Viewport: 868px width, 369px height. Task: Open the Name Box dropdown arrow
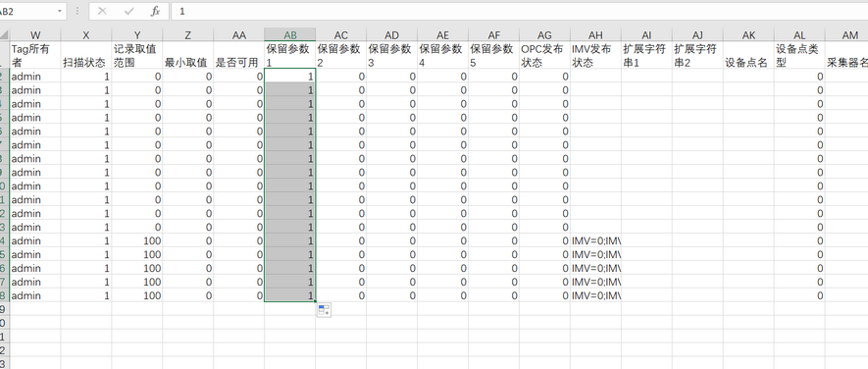pos(59,11)
